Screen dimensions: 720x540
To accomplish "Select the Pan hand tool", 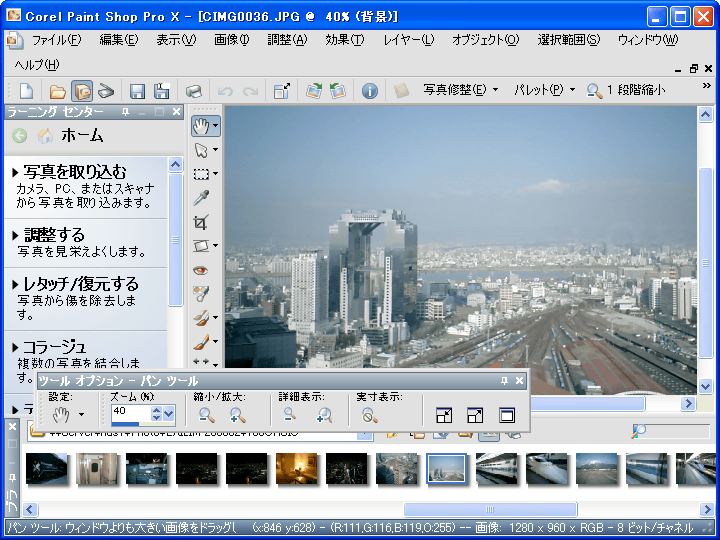I will (x=201, y=125).
